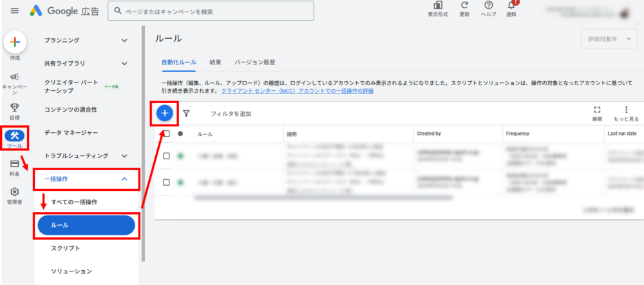Click the blue plus add rule button

[165, 113]
